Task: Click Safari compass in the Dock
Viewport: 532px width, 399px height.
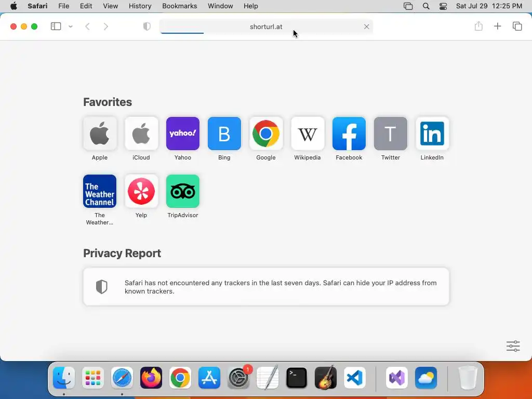Action: pos(122,378)
